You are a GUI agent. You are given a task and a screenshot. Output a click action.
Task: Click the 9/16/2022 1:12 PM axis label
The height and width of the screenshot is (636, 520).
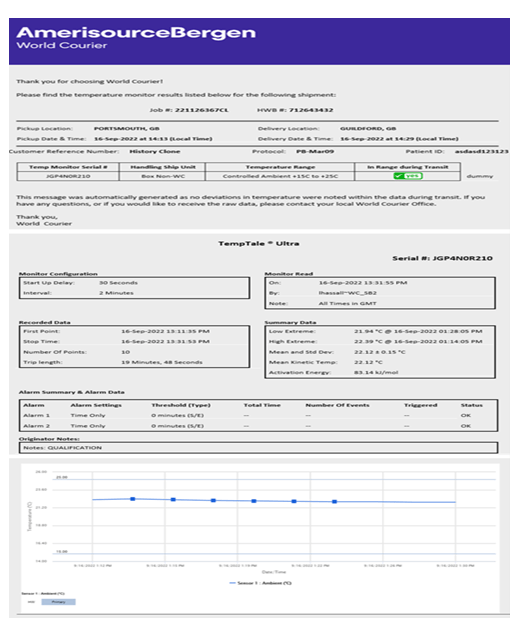click(x=92, y=565)
